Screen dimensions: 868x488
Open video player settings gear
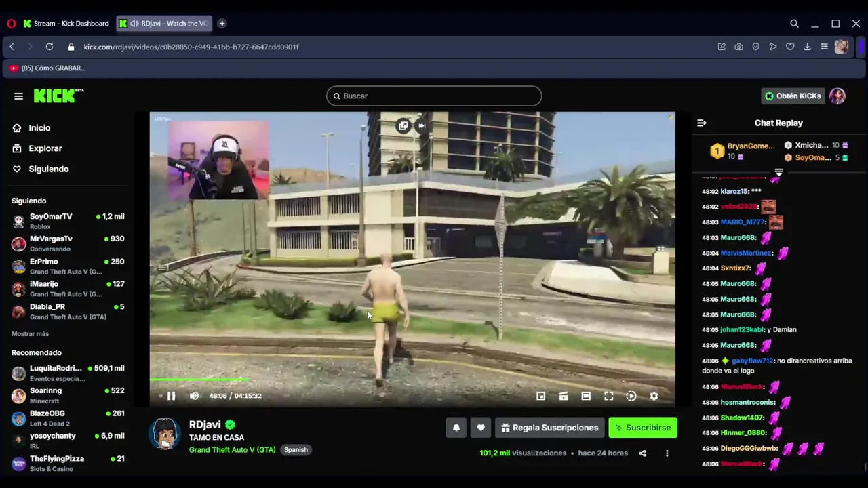coord(654,396)
